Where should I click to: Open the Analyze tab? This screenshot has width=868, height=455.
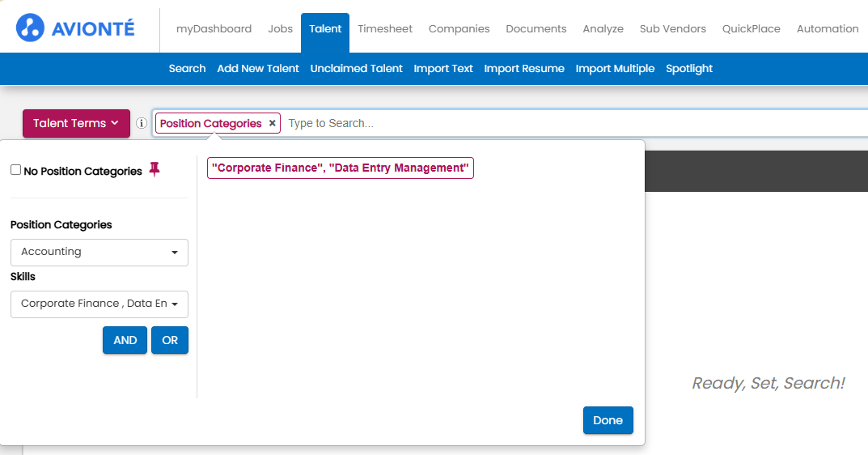click(x=603, y=29)
